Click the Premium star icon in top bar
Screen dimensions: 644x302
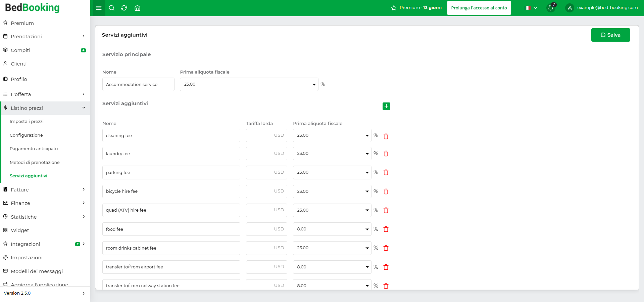click(394, 8)
